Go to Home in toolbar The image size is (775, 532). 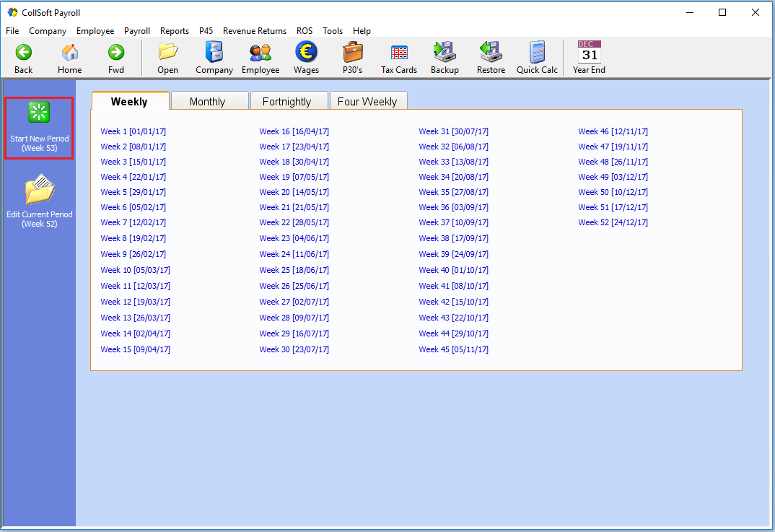(x=70, y=53)
